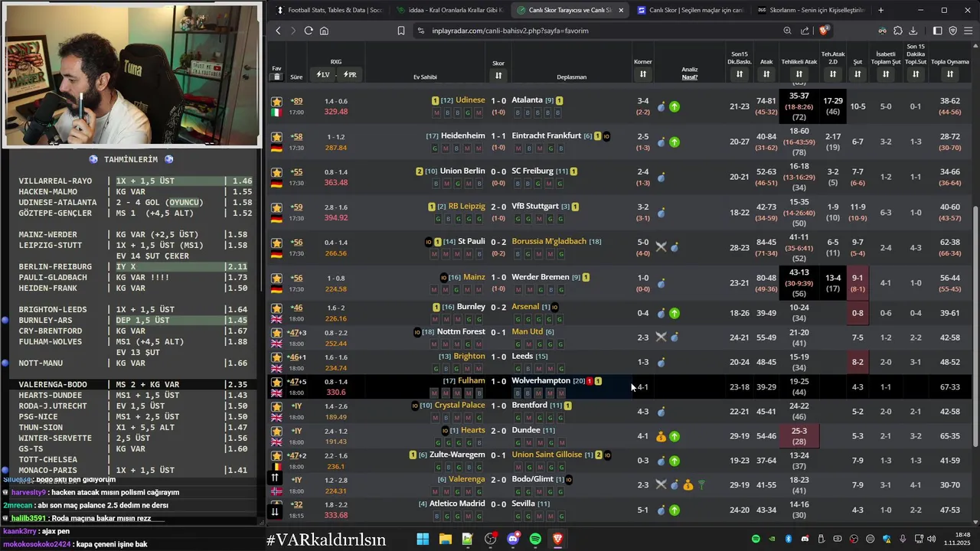Sort by Tehlikeli Atak column
This screenshot has width=980, height=551.
coord(799,74)
